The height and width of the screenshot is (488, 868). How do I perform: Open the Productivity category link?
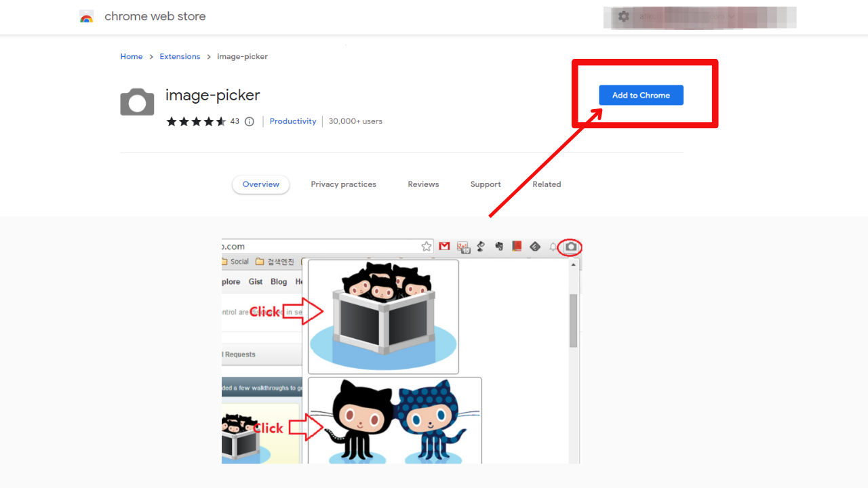click(293, 121)
